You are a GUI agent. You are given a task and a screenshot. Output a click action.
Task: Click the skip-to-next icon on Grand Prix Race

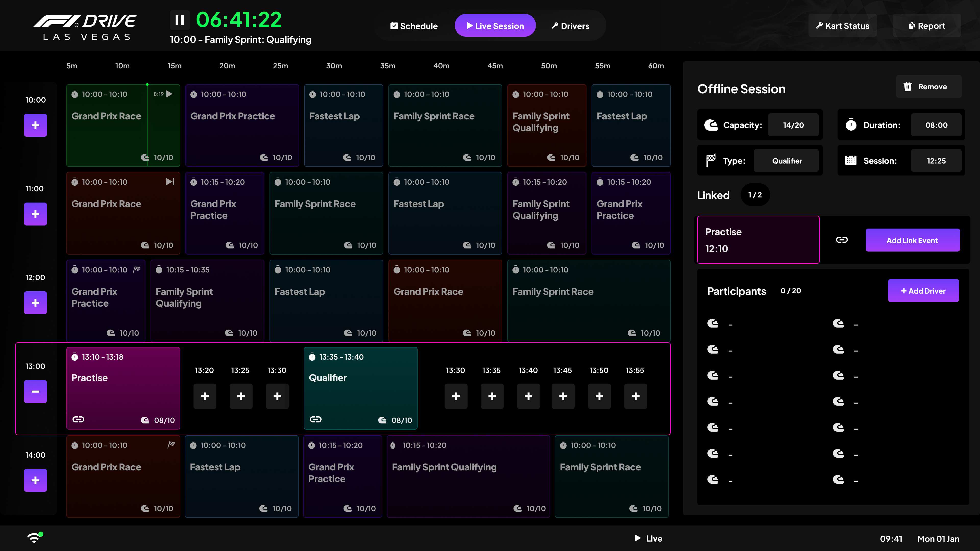point(170,182)
